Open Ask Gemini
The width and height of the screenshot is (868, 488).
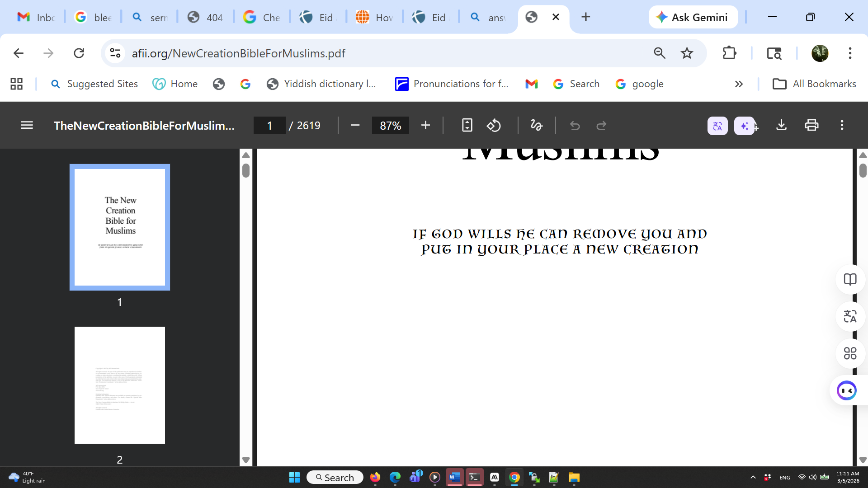pyautogui.click(x=693, y=17)
